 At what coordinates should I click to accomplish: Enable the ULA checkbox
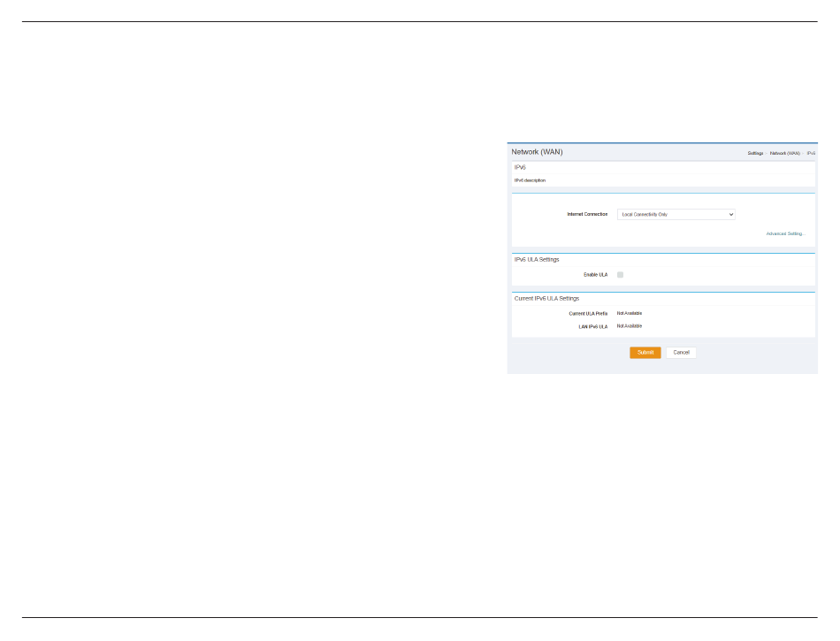coord(620,275)
